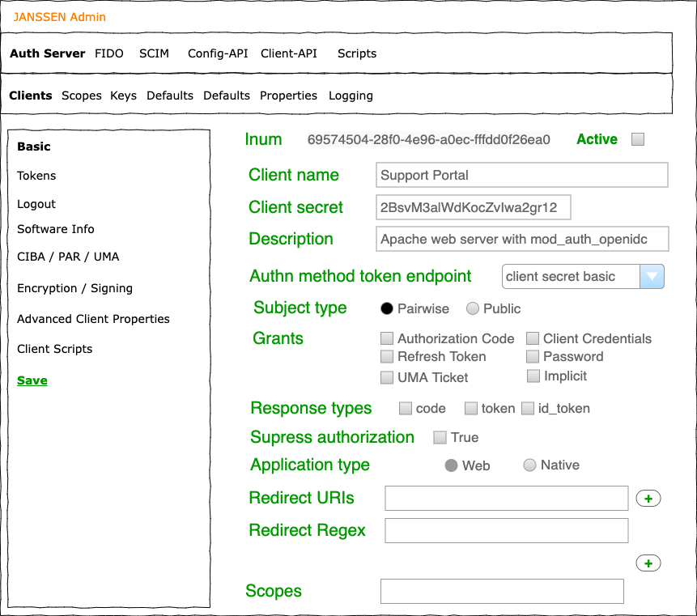Open CIBA / PAR / UMA section
The height and width of the screenshot is (616, 697).
68,257
